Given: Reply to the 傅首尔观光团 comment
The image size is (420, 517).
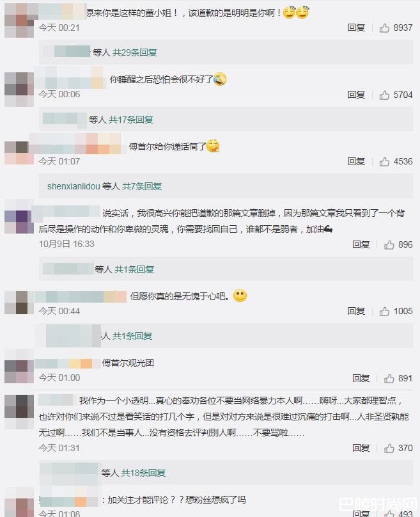Looking at the screenshot, I should [x=361, y=378].
